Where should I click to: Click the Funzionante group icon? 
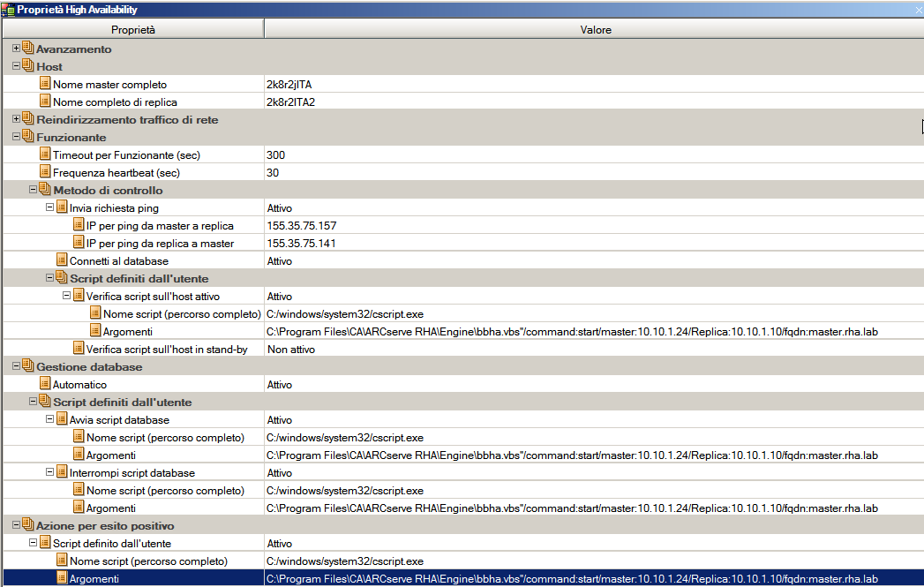[x=27, y=136]
